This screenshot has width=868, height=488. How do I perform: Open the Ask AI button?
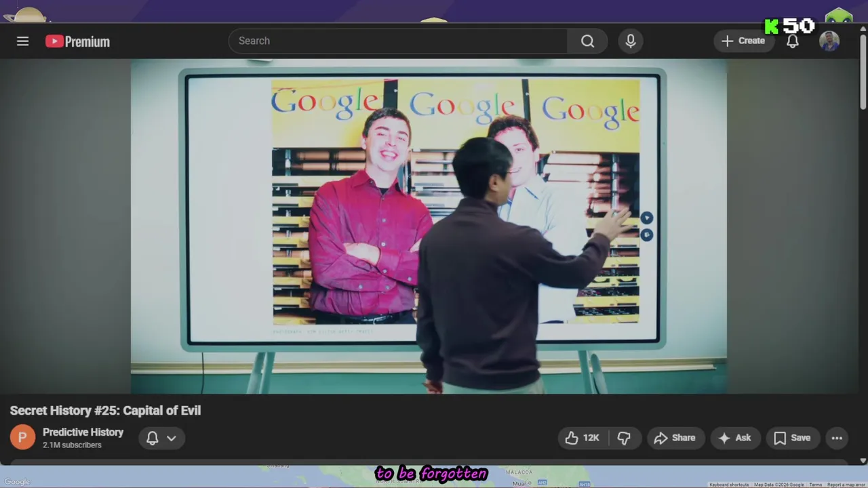click(735, 438)
